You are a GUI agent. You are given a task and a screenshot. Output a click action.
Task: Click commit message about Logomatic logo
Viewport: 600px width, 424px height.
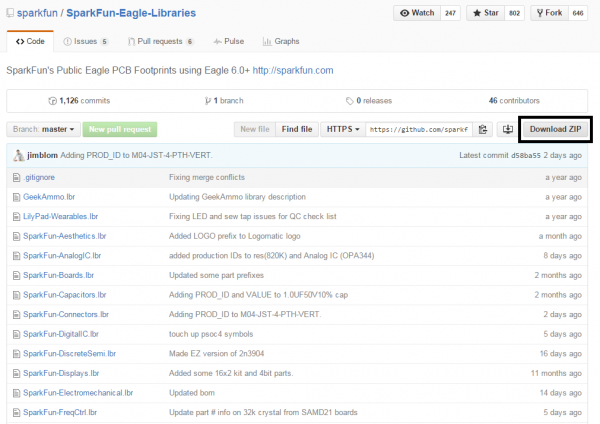coord(235,236)
